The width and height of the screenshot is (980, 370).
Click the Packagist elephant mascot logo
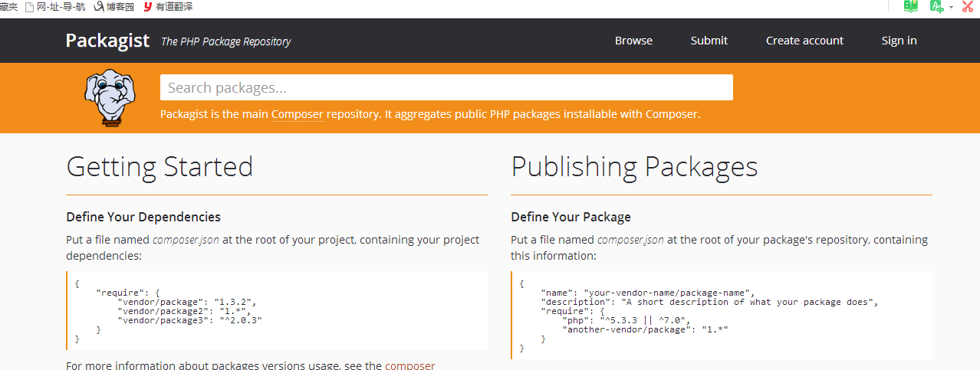pyautogui.click(x=109, y=98)
